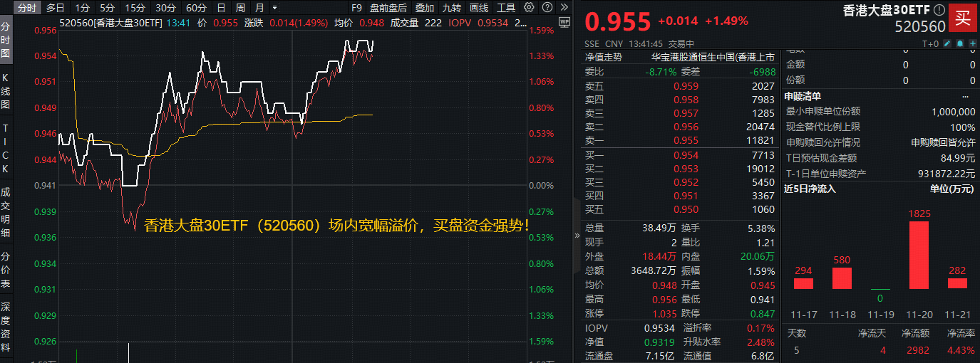This screenshot has height=363, width=980.
Task: Click the info icon beside 香港大盘30ETF
Action: click(x=939, y=11)
